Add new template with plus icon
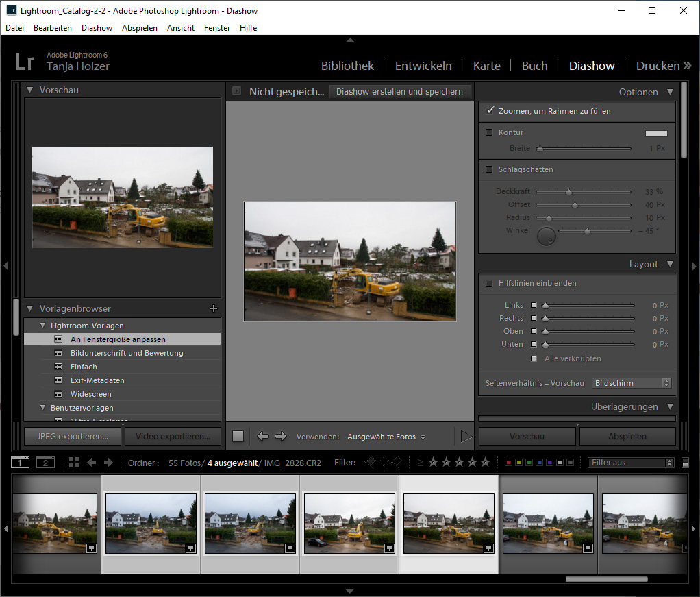 coord(213,309)
